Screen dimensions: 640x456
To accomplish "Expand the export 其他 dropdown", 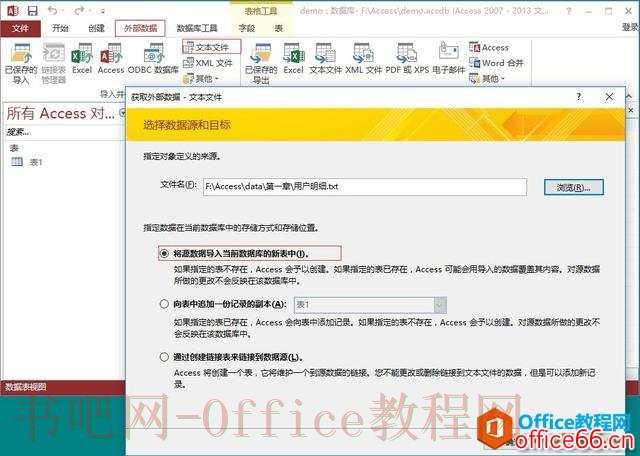I will click(487, 78).
